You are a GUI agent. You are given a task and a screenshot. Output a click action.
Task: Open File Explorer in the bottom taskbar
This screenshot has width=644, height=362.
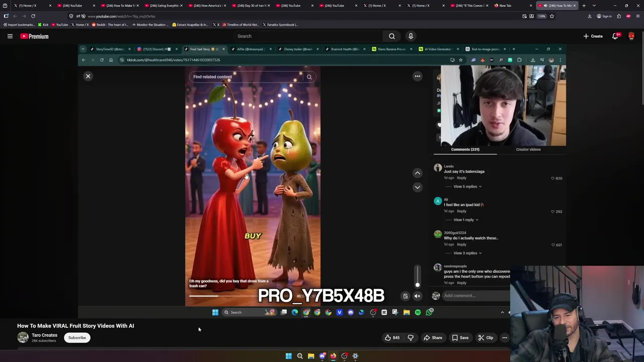point(311,356)
